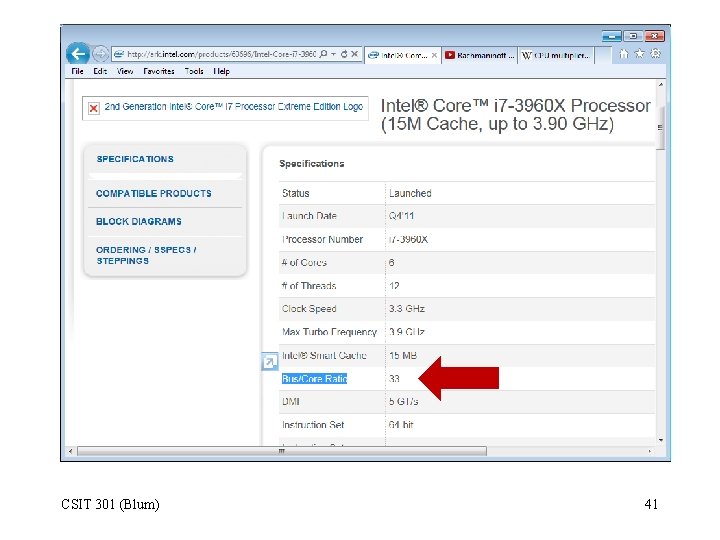
Task: Click the Launch Date label
Action: (x=309, y=216)
